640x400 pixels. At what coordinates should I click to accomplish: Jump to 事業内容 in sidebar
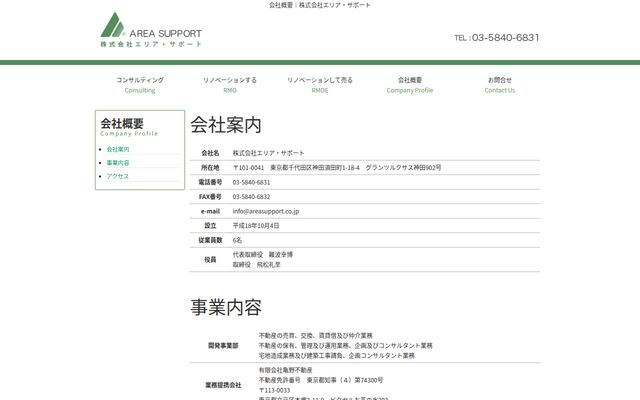click(x=118, y=163)
